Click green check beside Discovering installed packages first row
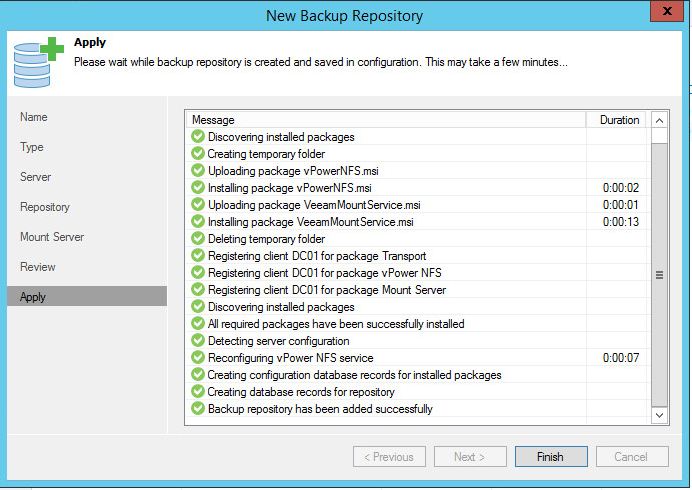This screenshot has height=490, width=692. [x=197, y=137]
